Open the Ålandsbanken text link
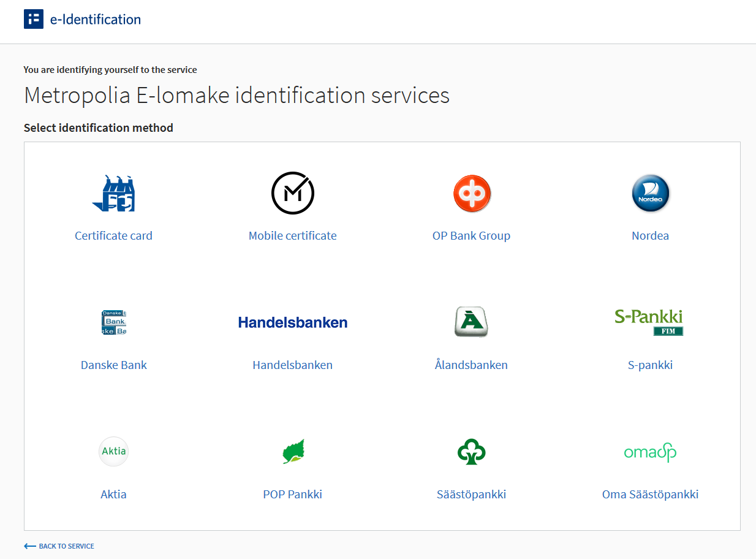This screenshot has height=559, width=756. tap(472, 365)
